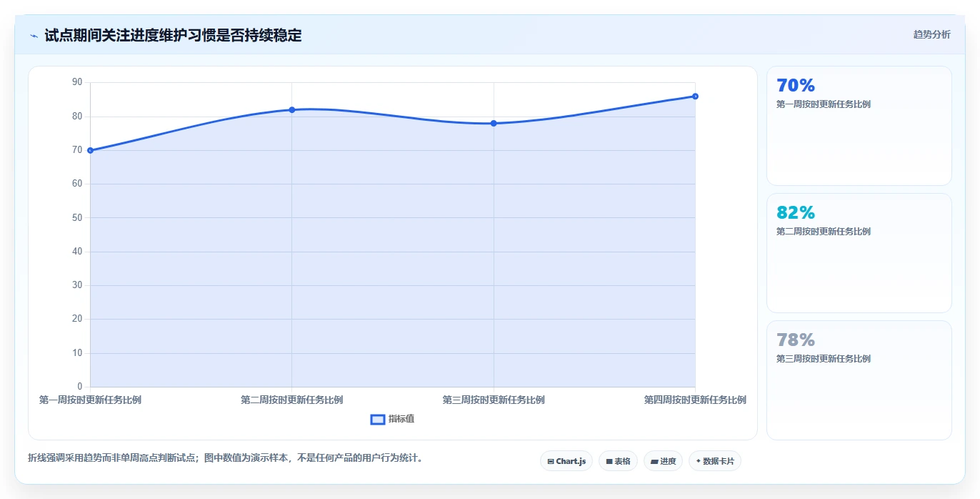Click the y-axis value 0
980x499 pixels.
pyautogui.click(x=80, y=387)
